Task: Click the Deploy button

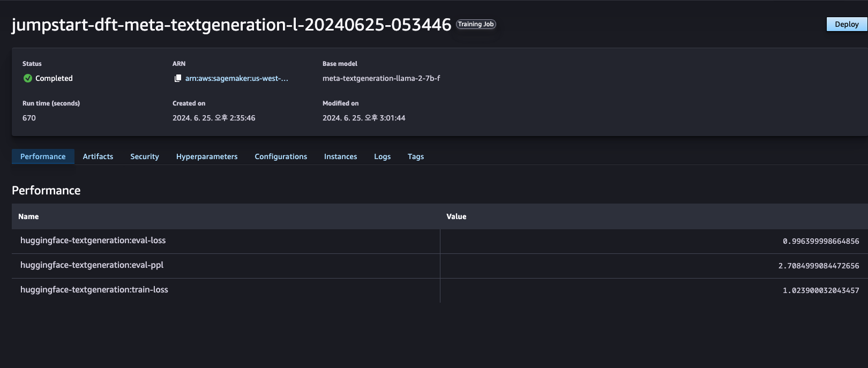Action: [847, 24]
